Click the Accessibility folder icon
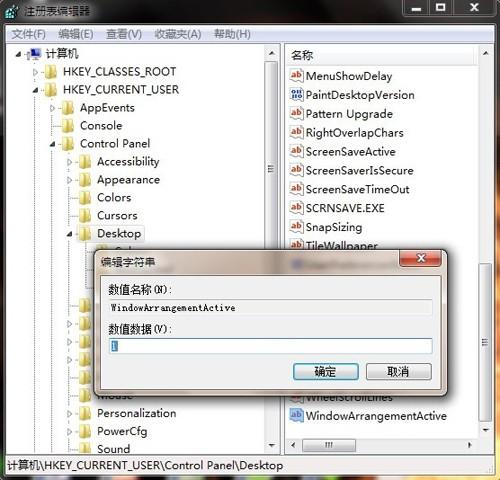This screenshot has width=500, height=480. pos(85,162)
